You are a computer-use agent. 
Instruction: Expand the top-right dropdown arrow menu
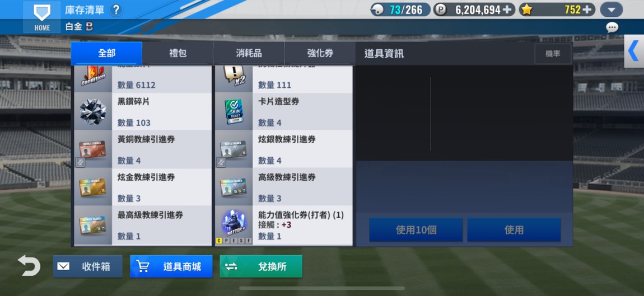click(612, 10)
